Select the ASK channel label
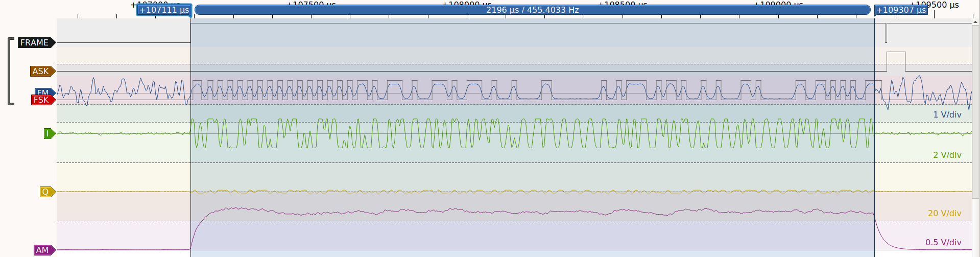 (x=42, y=71)
